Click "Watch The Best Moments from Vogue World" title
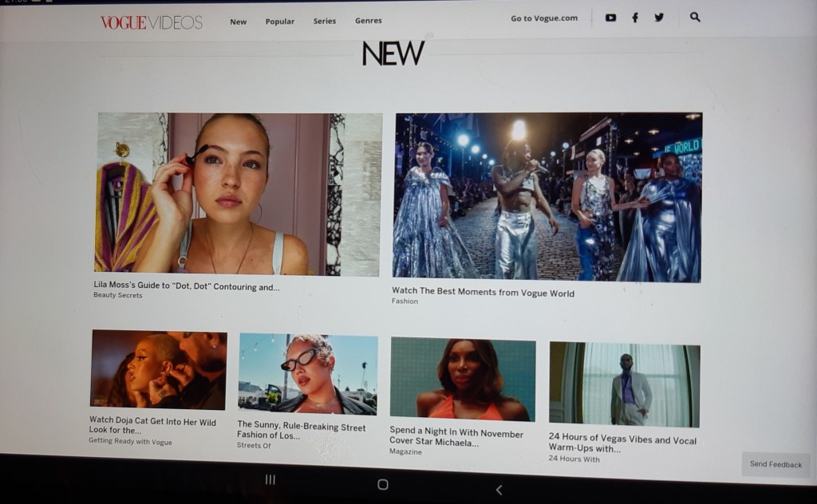 coord(483,293)
